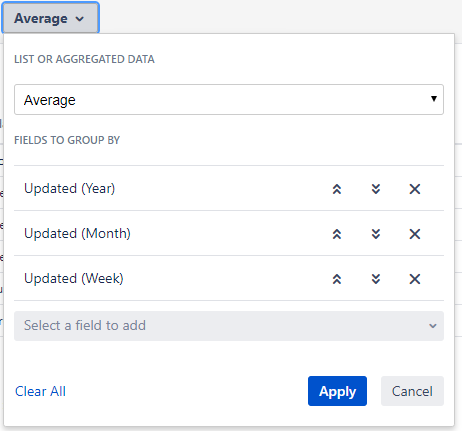462x431 pixels.
Task: Click the Cancel button
Action: 412,391
